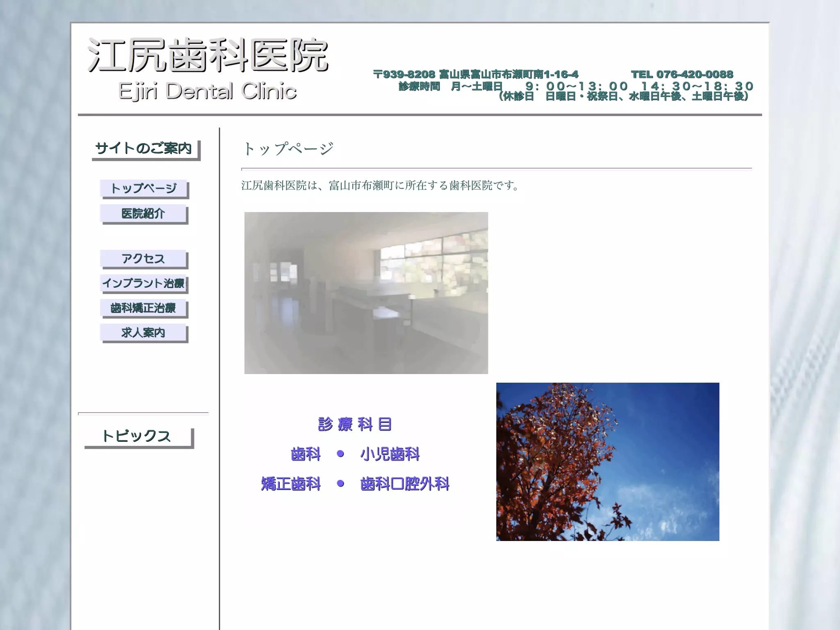Go to 医院紹介 page

point(144,214)
